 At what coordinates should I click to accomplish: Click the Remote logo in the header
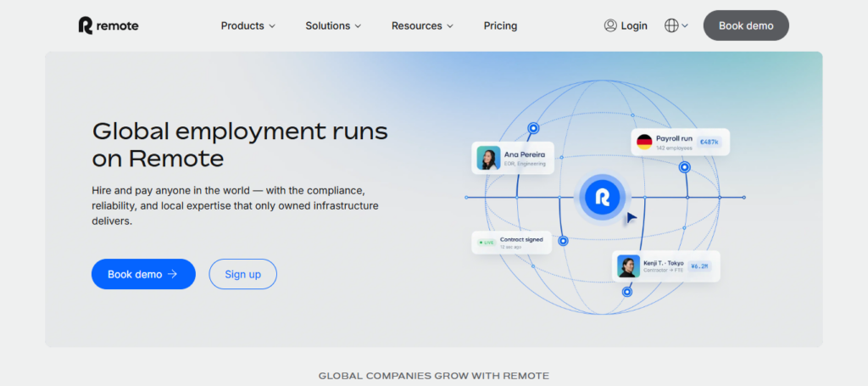[x=108, y=25]
